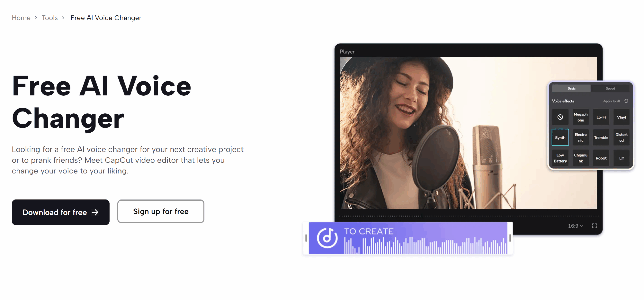Screen dimensions: 644x300
Task: Enable the Megaphone voice effect
Action: (x=581, y=117)
